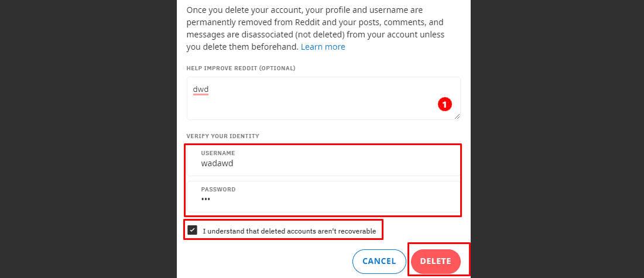The image size is (644, 278).
Task: Click inside the Help Improve Reddit textarea
Action: click(x=324, y=98)
